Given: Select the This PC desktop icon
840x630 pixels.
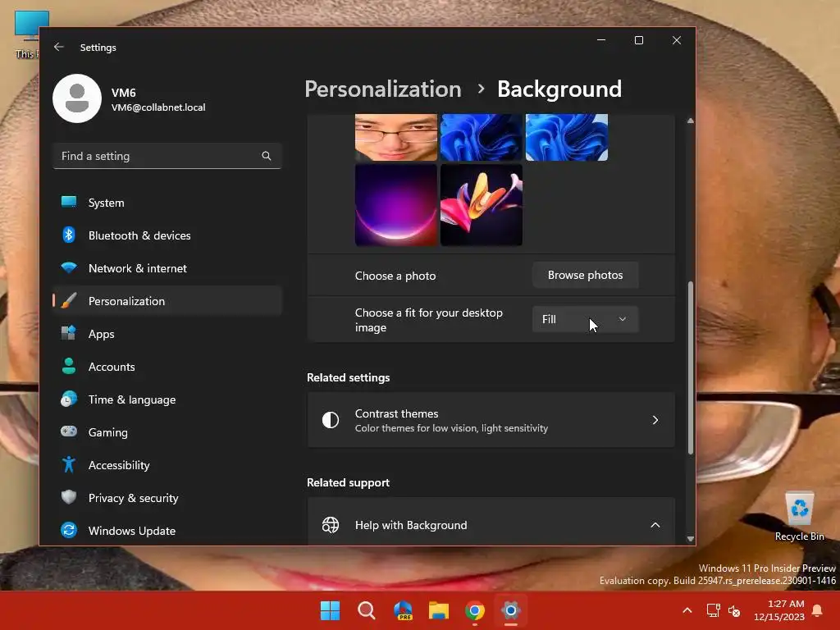Looking at the screenshot, I should [27, 34].
